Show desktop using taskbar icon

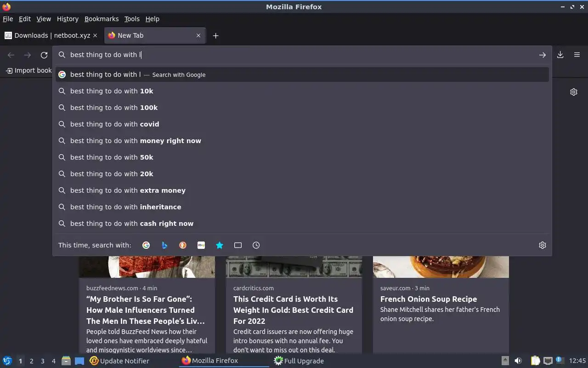coord(79,361)
